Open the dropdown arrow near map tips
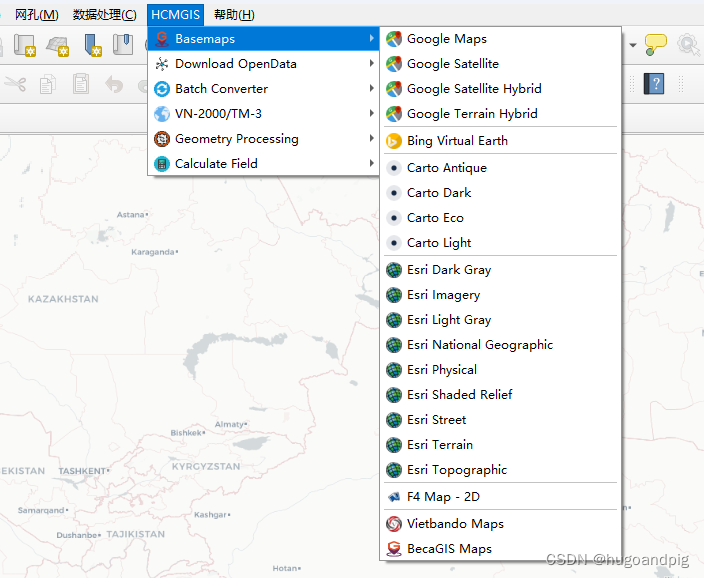704x578 pixels. [x=633, y=45]
